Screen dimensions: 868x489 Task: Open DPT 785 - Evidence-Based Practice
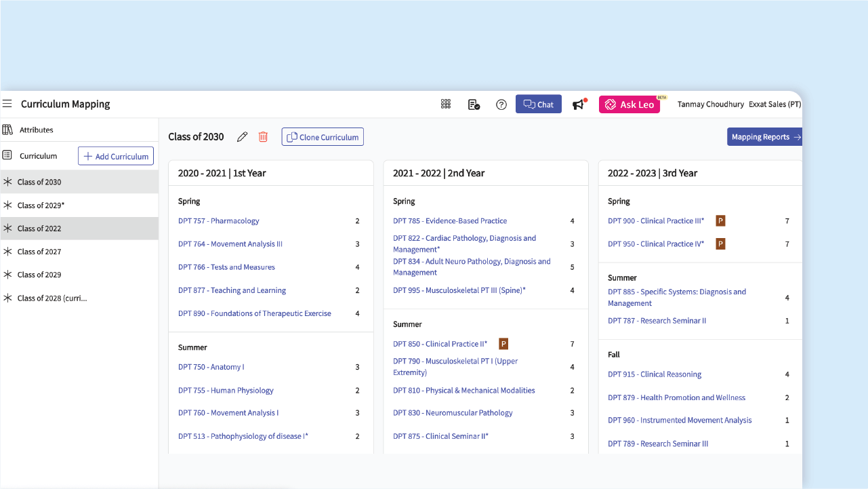pos(450,220)
